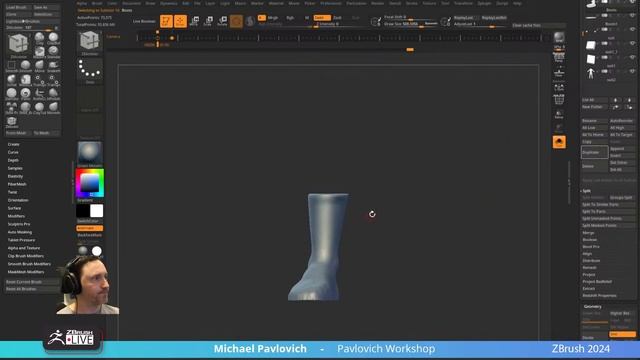640x360 pixels.
Task: Pick the Move brush icon
Action: pyautogui.click(x=40, y=66)
